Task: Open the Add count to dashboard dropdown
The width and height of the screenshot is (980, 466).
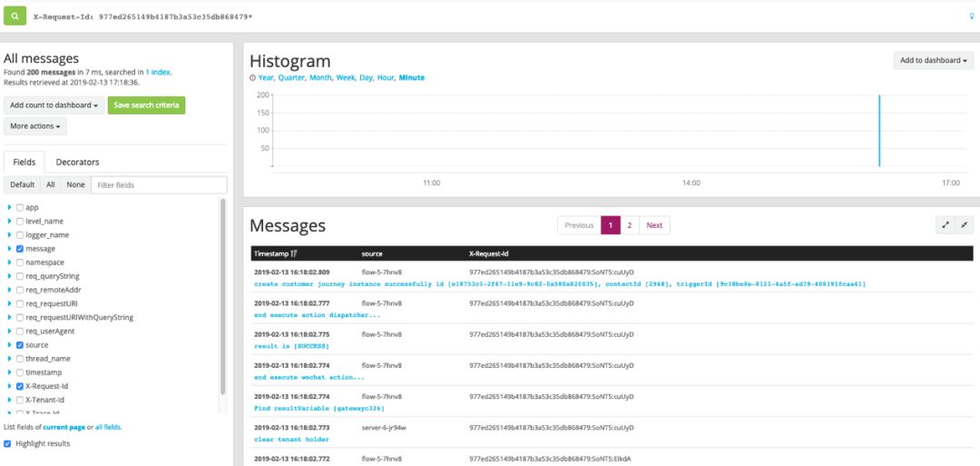Action: click(x=54, y=105)
